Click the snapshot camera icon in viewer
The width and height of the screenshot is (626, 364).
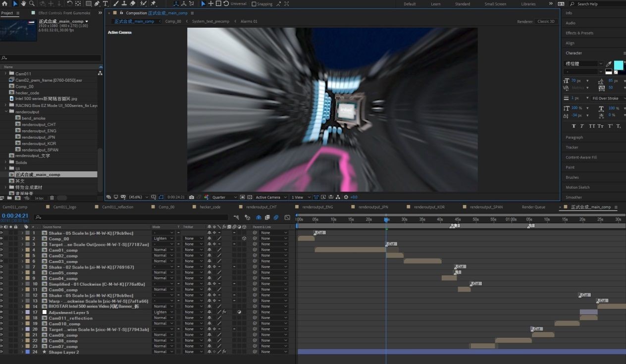192,197
